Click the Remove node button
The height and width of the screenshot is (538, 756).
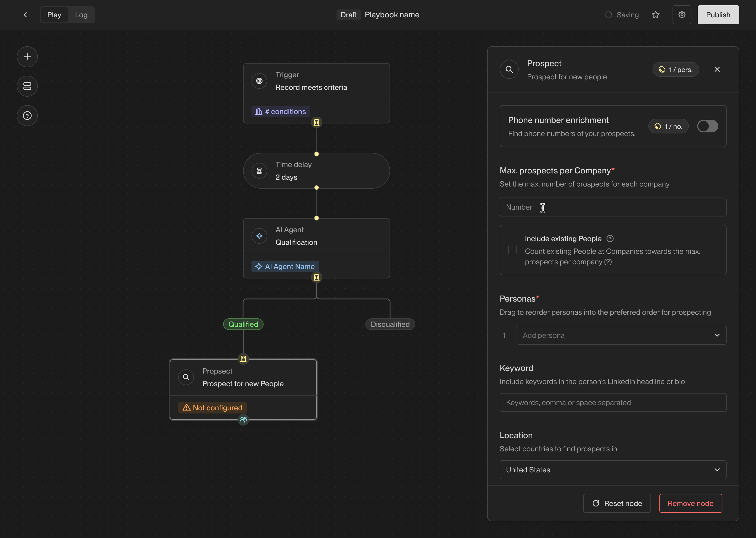pos(690,504)
